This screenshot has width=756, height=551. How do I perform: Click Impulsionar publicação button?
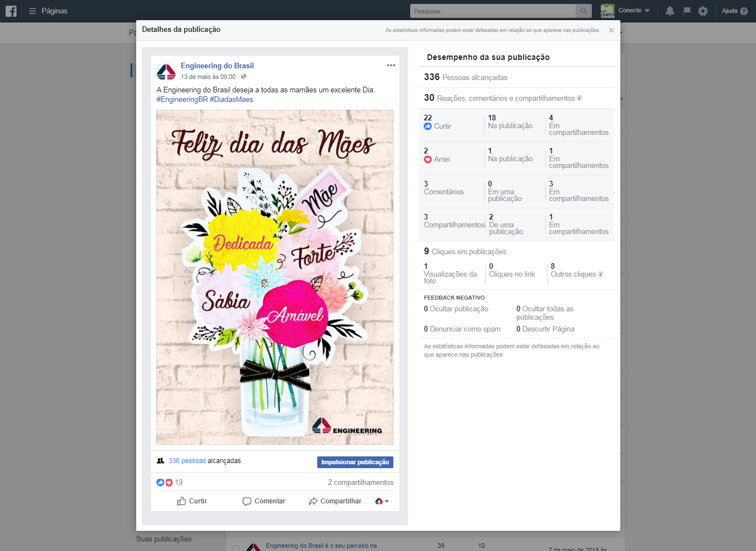[355, 462]
